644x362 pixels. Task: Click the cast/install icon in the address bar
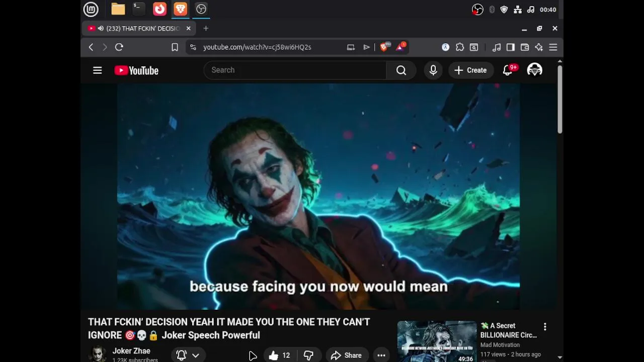coord(351,47)
